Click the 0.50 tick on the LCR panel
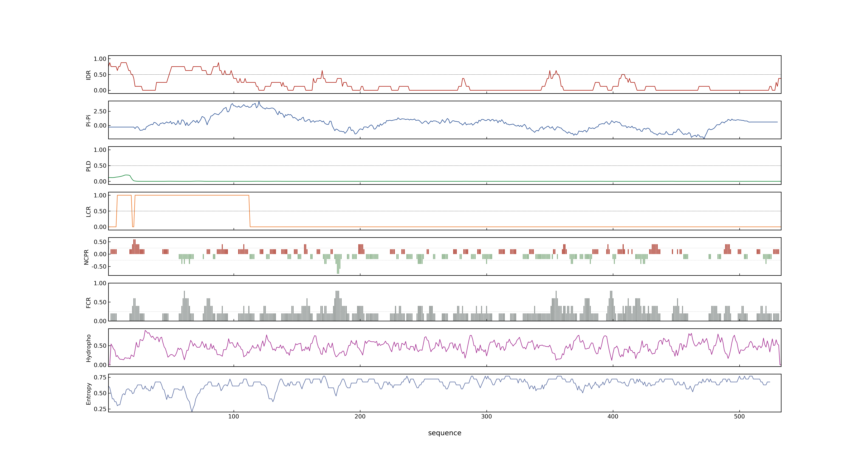The width and height of the screenshot is (868, 463). coord(100,211)
